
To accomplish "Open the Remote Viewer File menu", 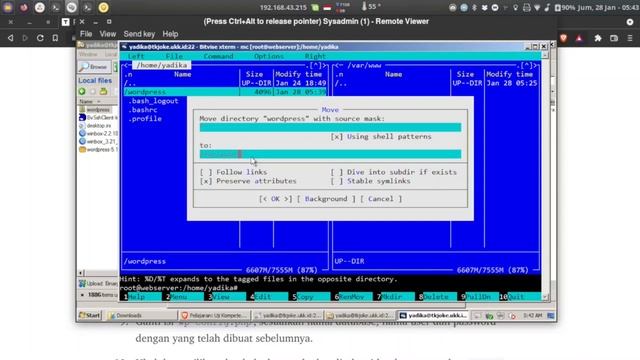I will click(x=86, y=34).
